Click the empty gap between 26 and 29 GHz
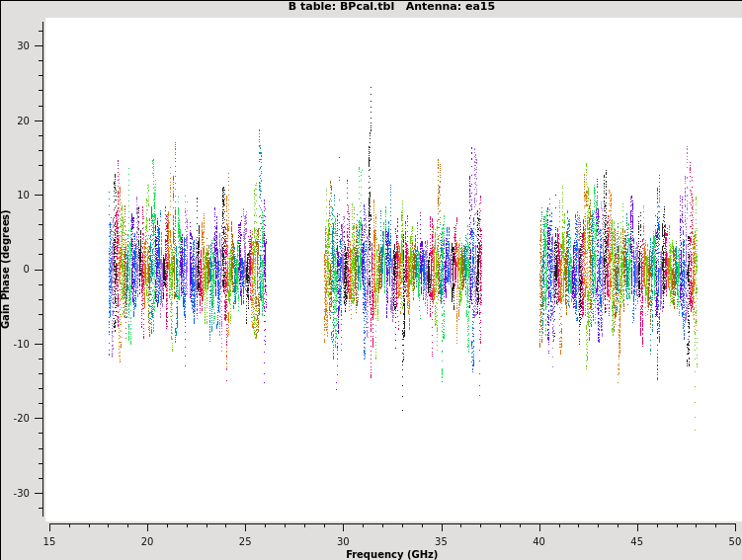This screenshot has width=742, height=560. tap(294, 269)
